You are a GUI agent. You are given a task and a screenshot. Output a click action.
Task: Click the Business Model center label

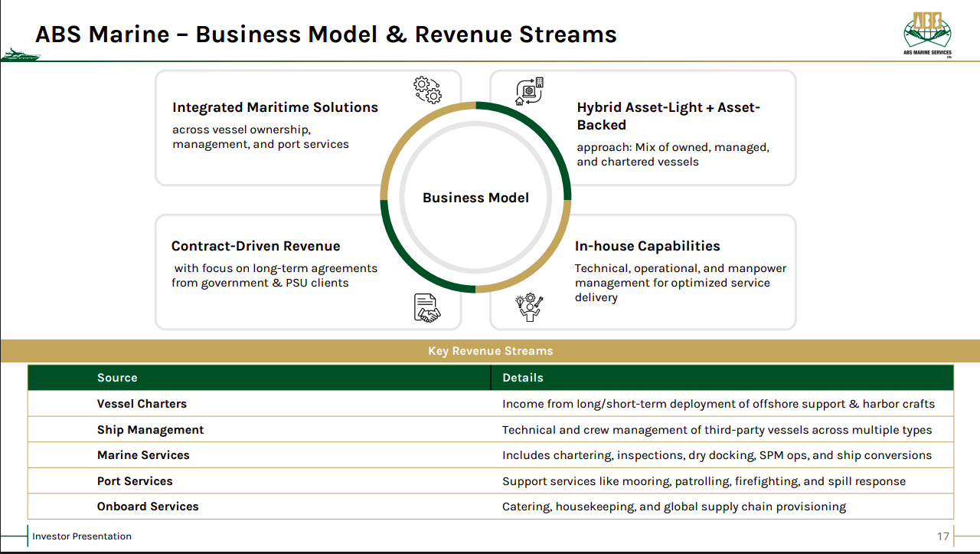tap(475, 198)
